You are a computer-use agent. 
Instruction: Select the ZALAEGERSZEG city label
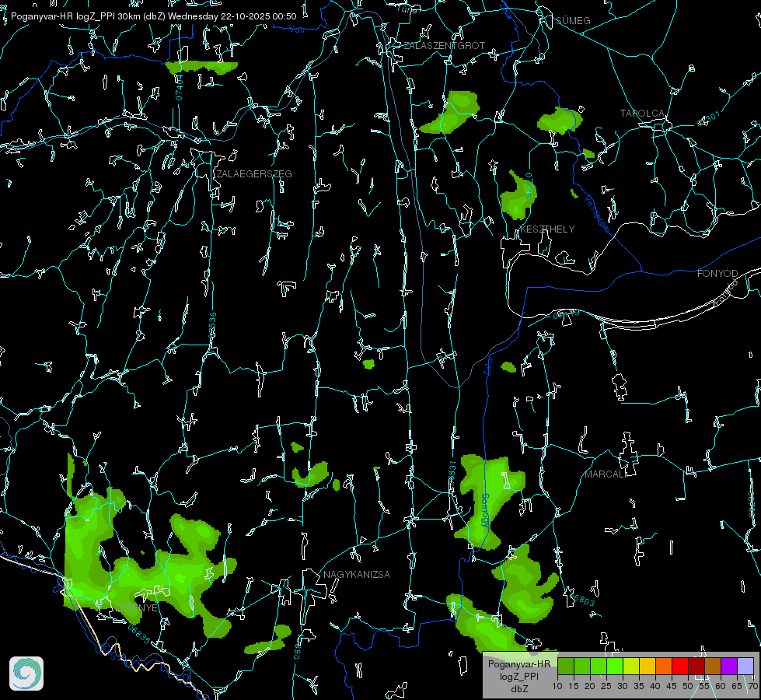tap(254, 173)
